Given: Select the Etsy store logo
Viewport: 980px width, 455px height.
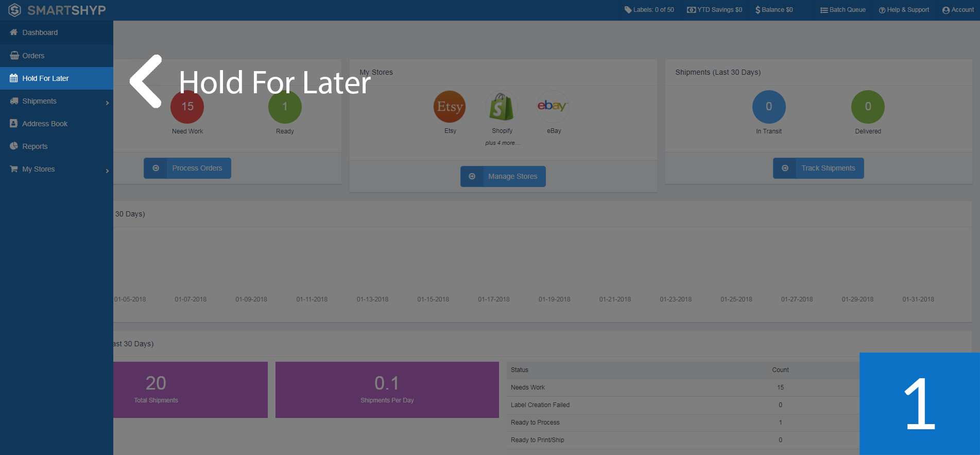Looking at the screenshot, I should click(450, 107).
